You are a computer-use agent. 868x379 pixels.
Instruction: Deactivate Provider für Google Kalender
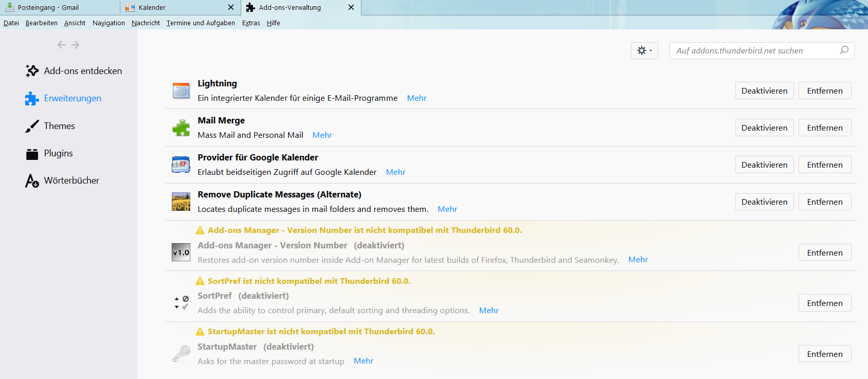point(764,165)
